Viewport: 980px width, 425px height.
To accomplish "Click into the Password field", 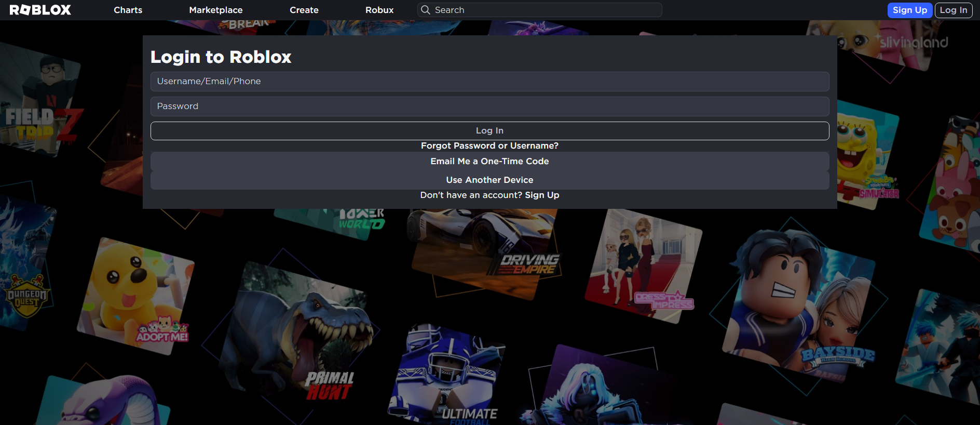I will point(489,107).
